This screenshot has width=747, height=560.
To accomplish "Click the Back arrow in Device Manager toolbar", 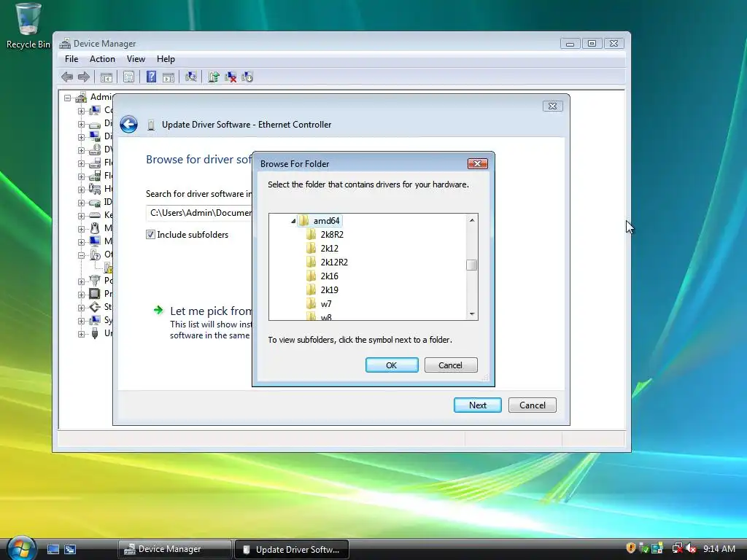I will [x=67, y=77].
